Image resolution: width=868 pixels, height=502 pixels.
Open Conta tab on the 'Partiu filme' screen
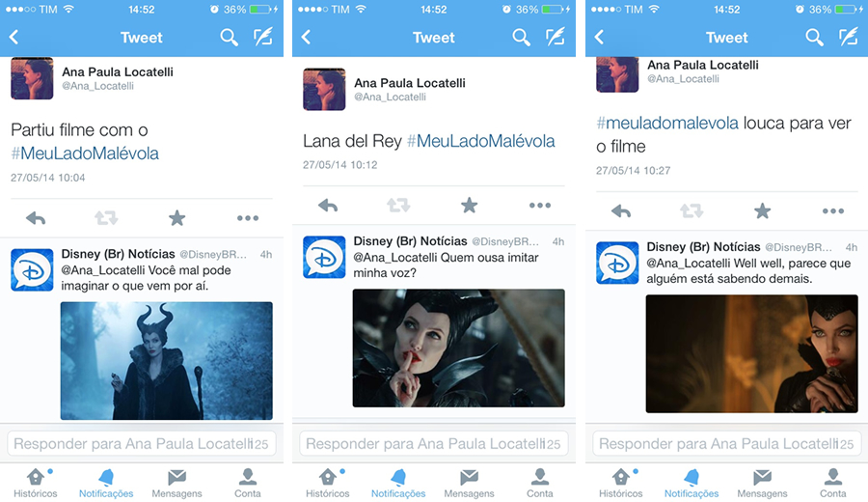pos(248,483)
